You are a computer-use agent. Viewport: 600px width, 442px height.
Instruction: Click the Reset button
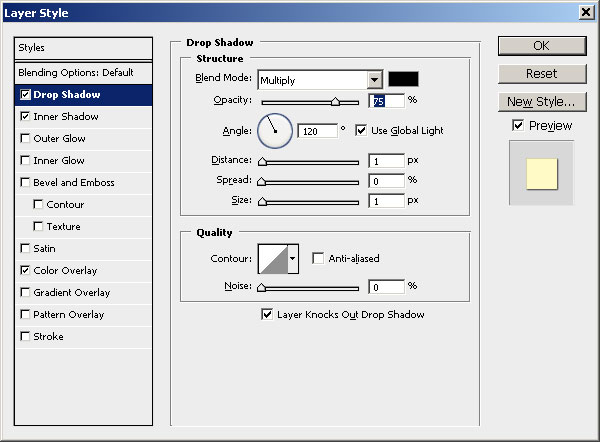point(542,73)
